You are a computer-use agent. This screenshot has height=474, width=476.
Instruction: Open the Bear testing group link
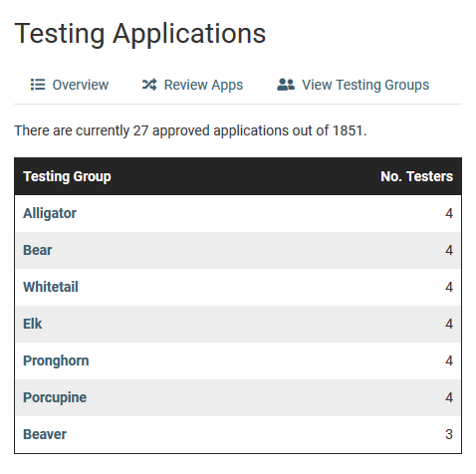coord(38,250)
